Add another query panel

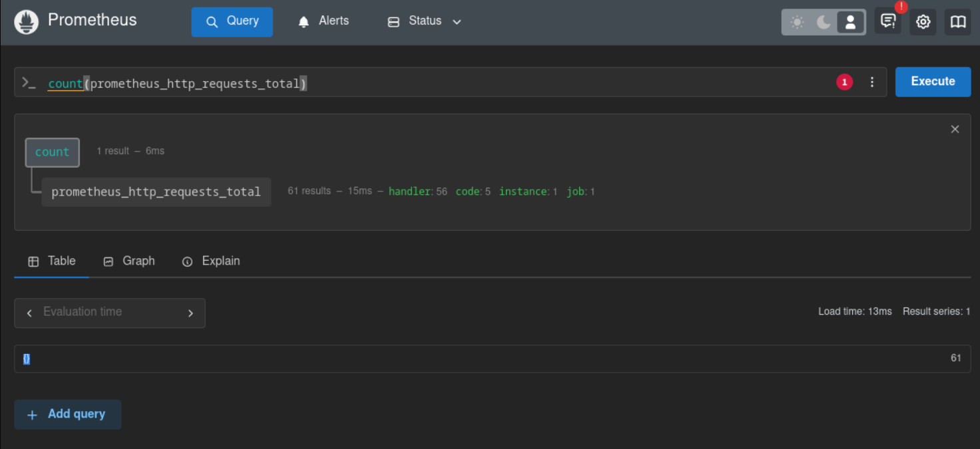coord(68,414)
